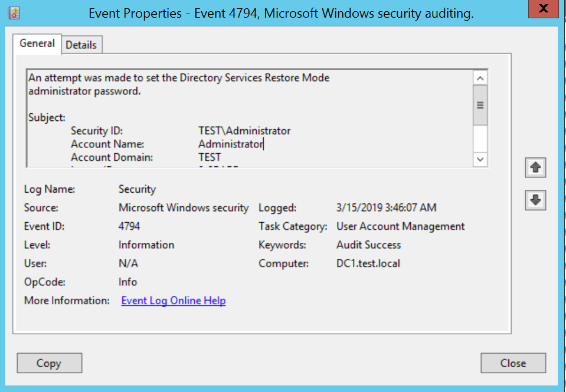The image size is (566, 392).
Task: Click the Logged date and time value
Action: (x=387, y=207)
